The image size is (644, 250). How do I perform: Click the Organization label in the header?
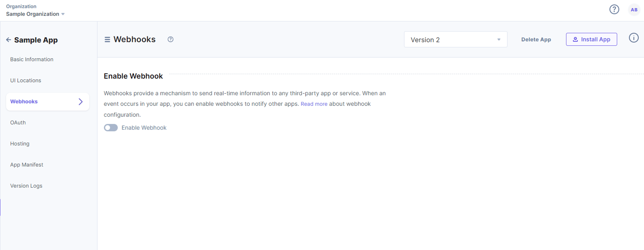point(21,7)
